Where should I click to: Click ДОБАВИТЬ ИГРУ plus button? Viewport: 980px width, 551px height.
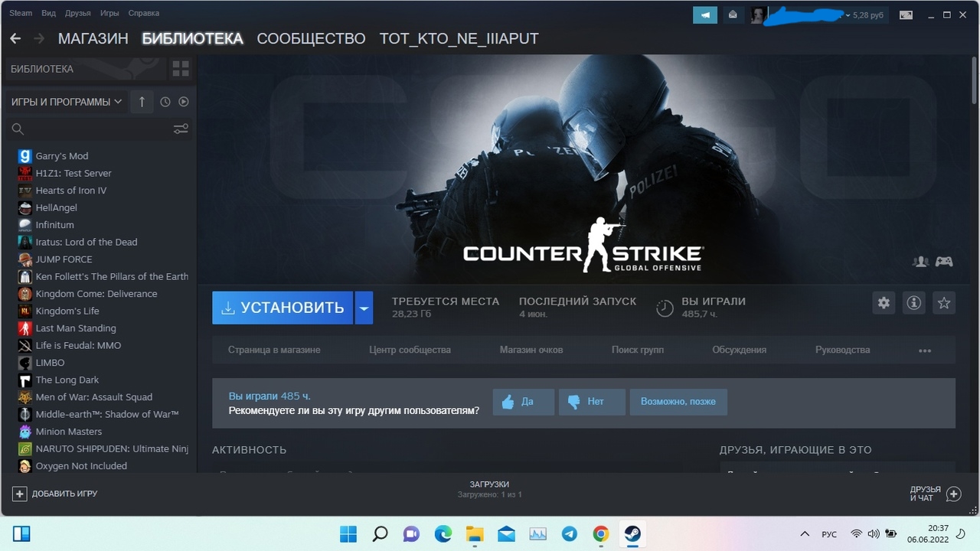(55, 494)
